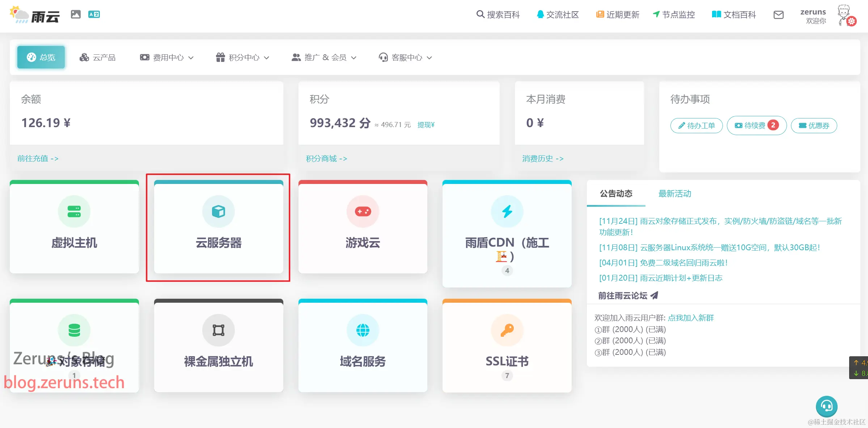
Task: Expand the 积分中心 dropdown menu
Action: pos(243,58)
